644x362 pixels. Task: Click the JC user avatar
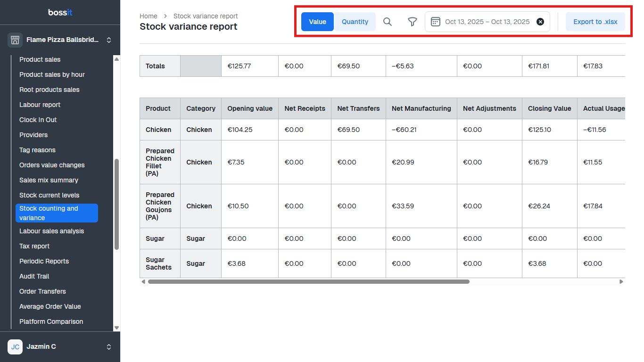click(15, 346)
